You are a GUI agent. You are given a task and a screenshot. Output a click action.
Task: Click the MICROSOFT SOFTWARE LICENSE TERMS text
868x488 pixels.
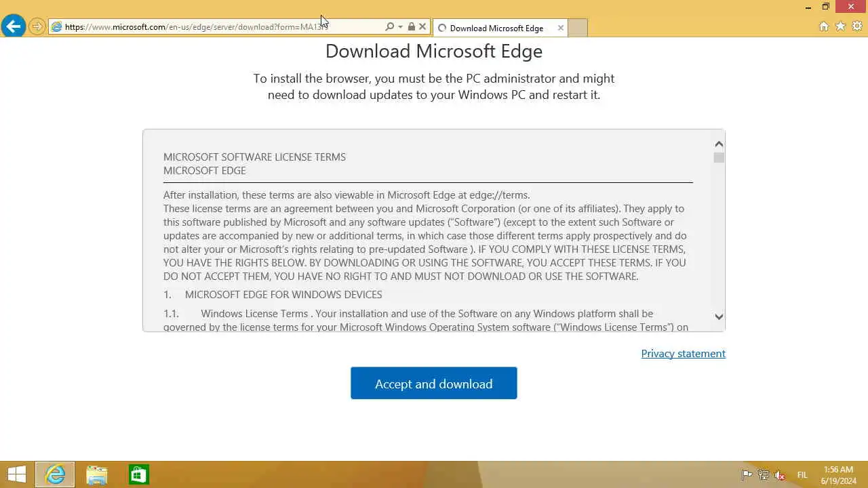coord(254,157)
